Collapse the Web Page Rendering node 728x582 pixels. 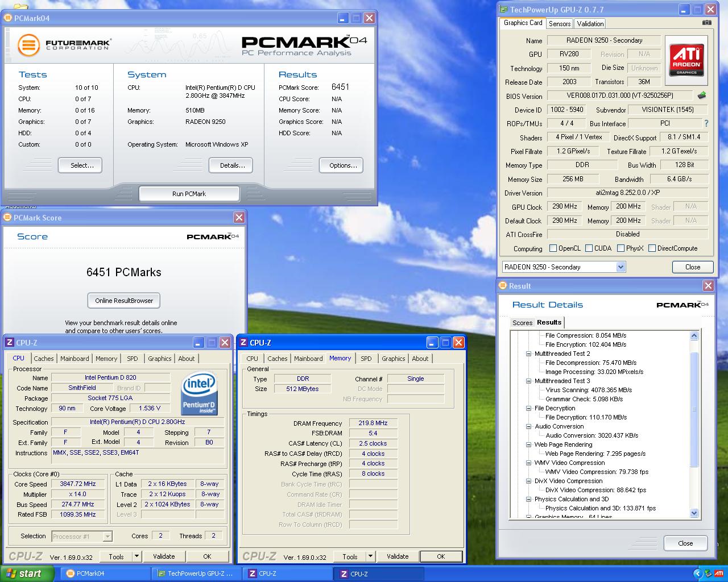(528, 444)
